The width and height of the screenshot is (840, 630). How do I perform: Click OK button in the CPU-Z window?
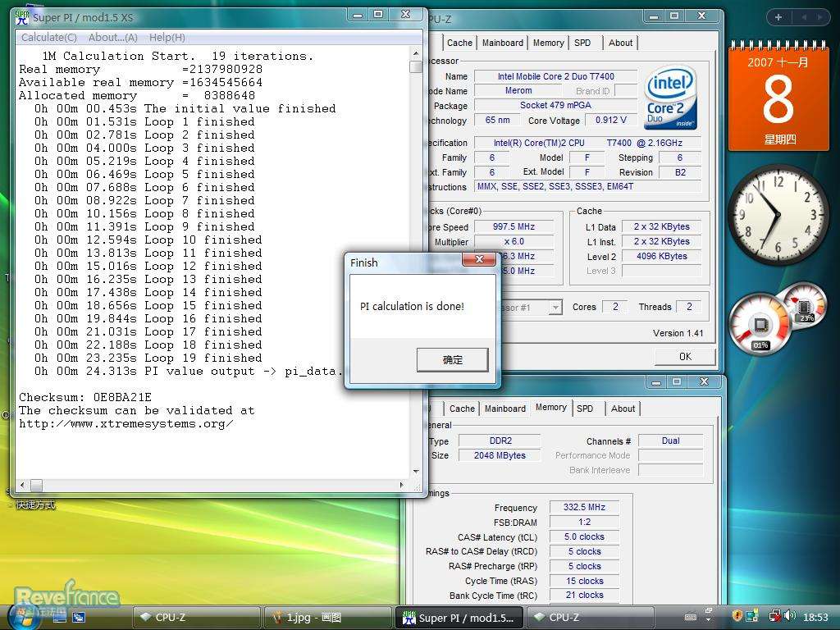point(685,356)
